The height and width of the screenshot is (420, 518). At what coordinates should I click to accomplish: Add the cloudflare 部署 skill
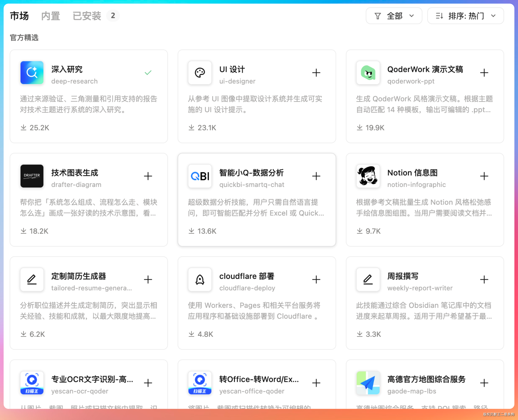(x=316, y=279)
